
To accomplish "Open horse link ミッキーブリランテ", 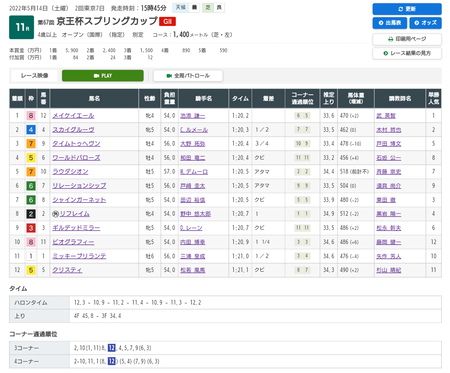I will point(79,256).
